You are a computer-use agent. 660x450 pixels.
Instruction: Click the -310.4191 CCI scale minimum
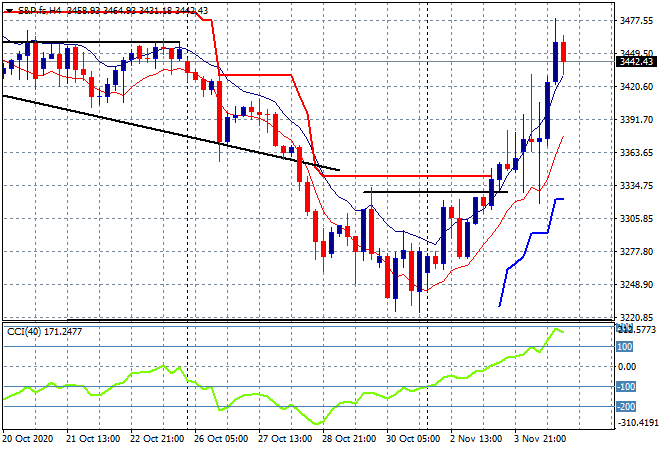(637, 422)
